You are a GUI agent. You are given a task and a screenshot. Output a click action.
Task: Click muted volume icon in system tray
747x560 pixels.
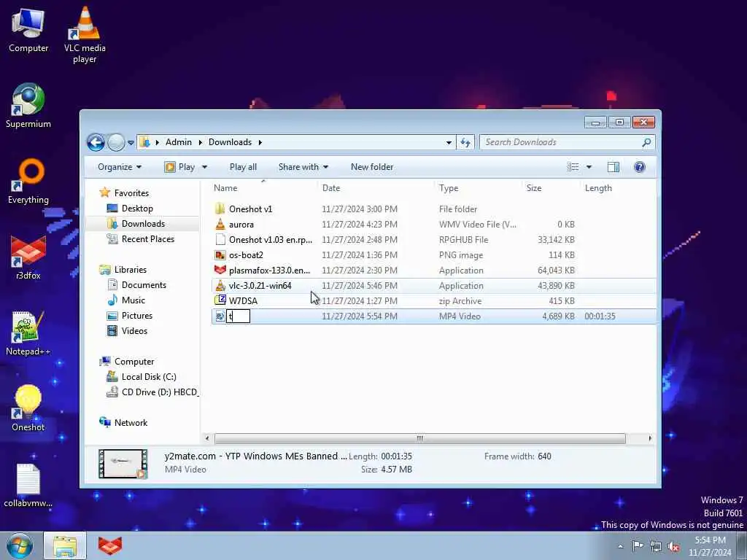pyautogui.click(x=673, y=547)
